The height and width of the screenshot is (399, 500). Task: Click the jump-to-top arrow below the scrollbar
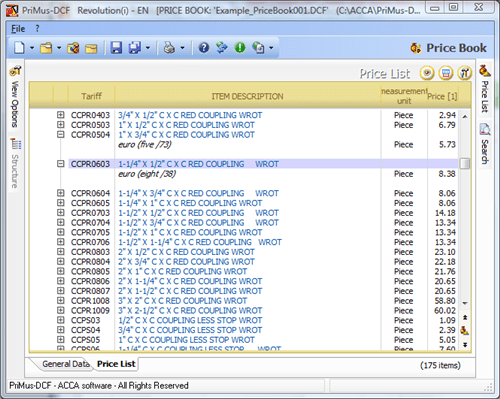pos(465,317)
